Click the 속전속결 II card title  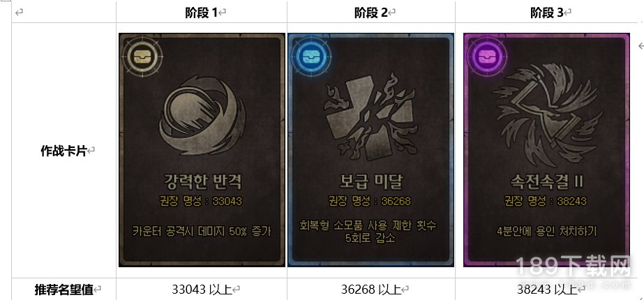click(546, 181)
